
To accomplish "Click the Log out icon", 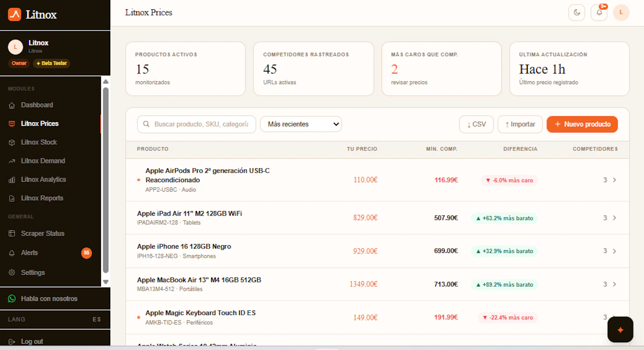I will (12, 342).
